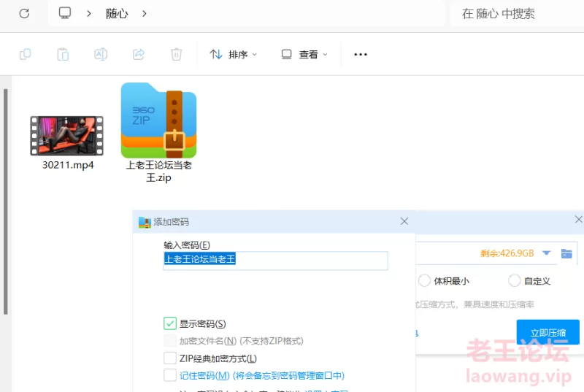Click the 添加密码 dialog title icon
Image resolution: width=584 pixels, height=392 pixels.
(145, 222)
